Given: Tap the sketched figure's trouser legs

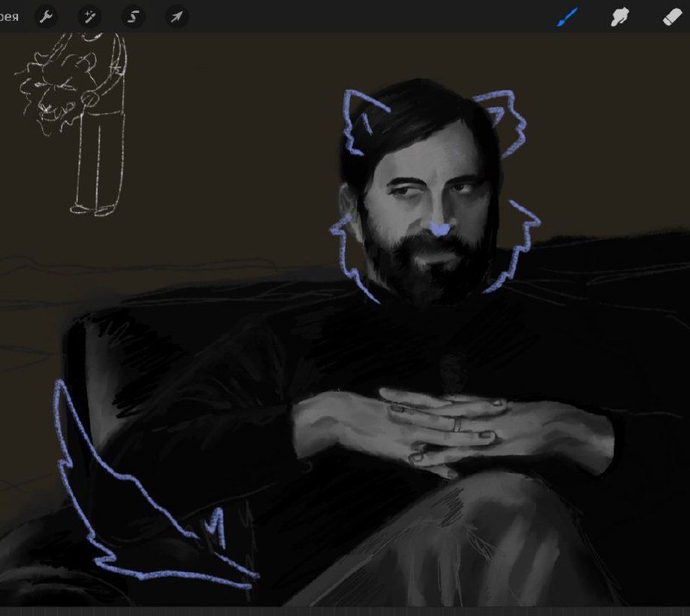Looking at the screenshot, I should (x=97, y=163).
